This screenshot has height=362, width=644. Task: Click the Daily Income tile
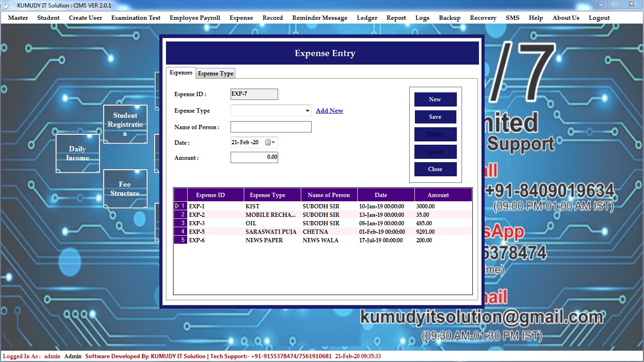(77, 153)
